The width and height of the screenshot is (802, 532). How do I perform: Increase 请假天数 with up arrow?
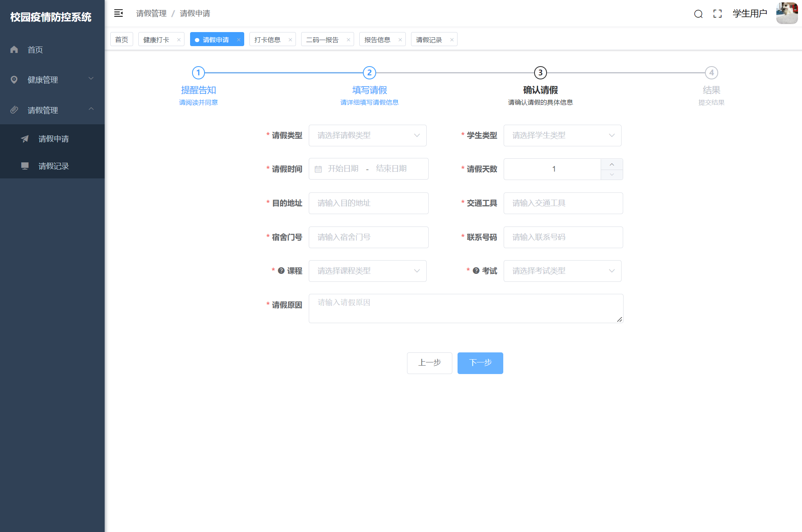(612, 164)
